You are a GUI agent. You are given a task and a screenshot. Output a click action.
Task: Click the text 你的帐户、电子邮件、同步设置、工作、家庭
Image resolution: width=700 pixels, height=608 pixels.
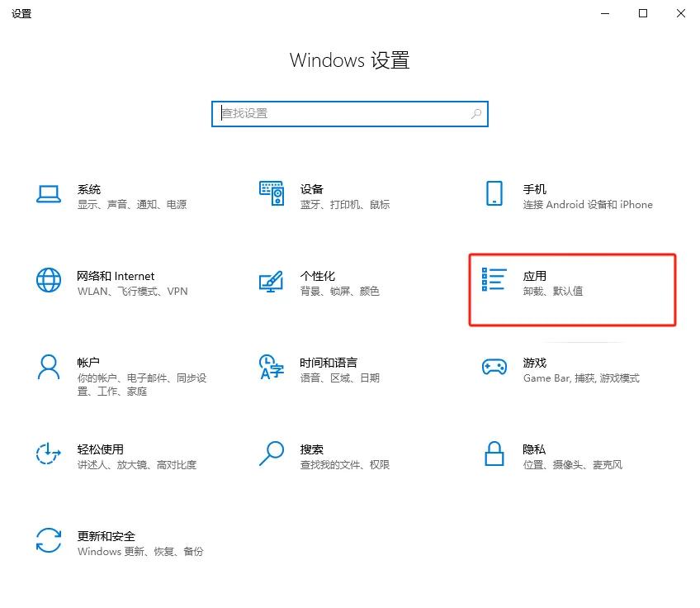[x=141, y=385]
